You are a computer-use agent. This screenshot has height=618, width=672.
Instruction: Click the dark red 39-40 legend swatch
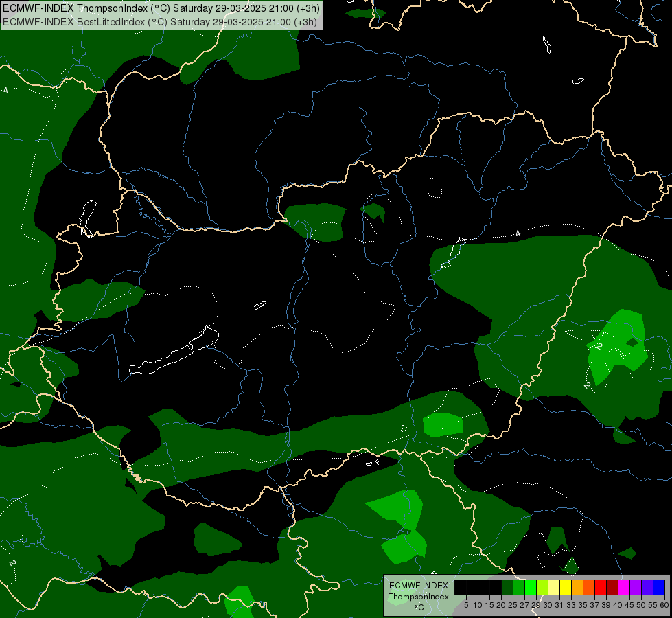[612, 587]
